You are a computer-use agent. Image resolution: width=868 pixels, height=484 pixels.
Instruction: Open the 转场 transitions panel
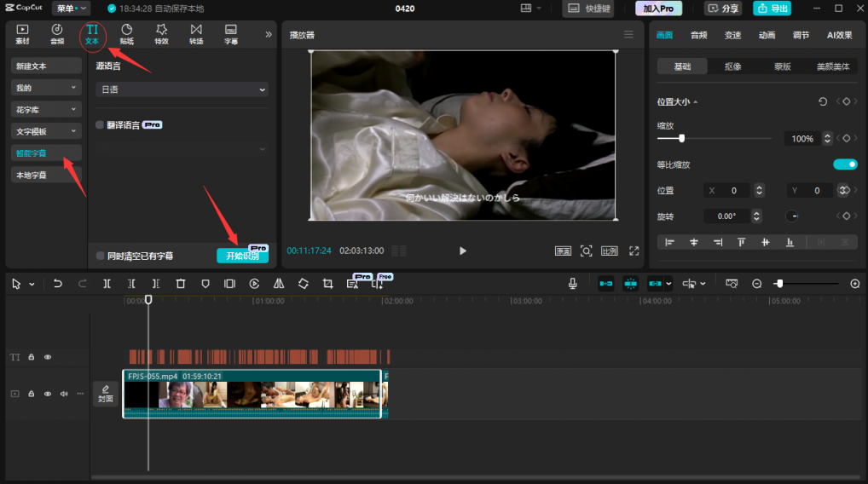[x=196, y=34]
